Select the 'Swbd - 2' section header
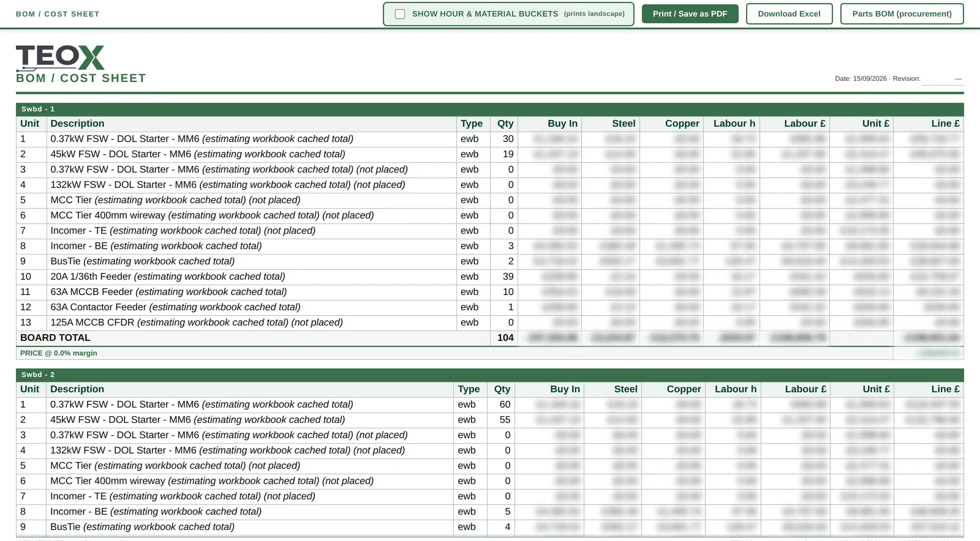980x541 pixels. pyautogui.click(x=490, y=375)
